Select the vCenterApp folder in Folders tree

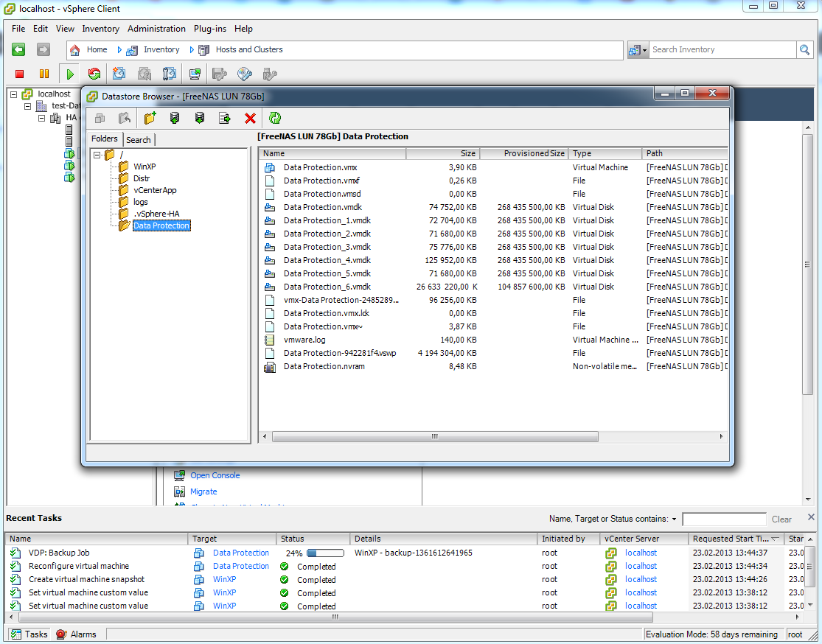(155, 190)
